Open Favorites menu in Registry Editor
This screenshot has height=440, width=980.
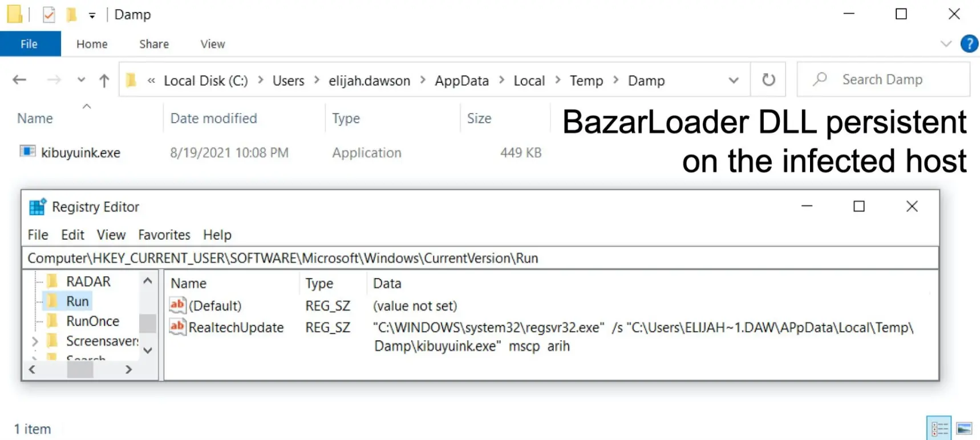pyautogui.click(x=164, y=235)
